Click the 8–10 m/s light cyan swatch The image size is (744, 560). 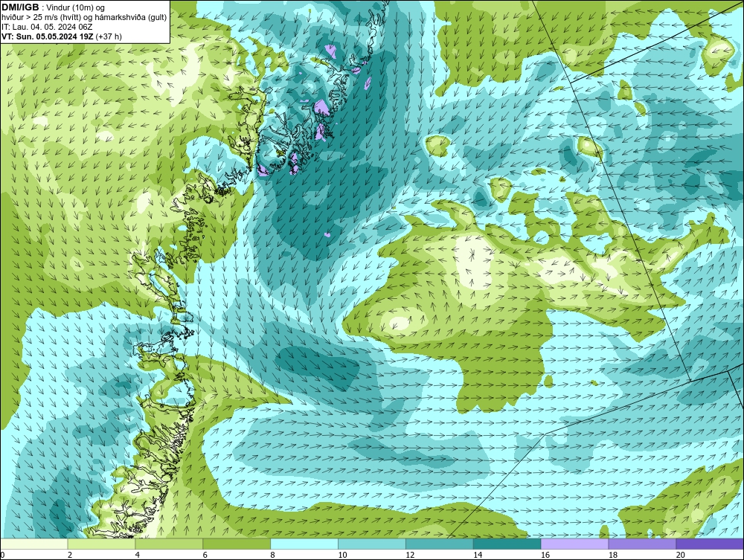coord(304,544)
